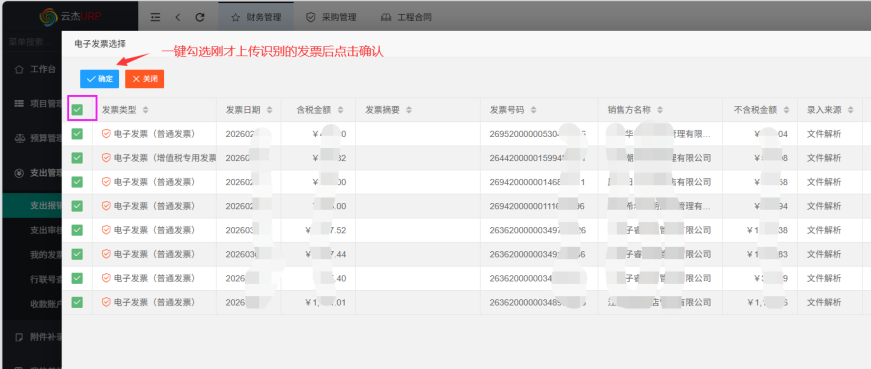Image resolution: width=871 pixels, height=369 pixels.
Task: Click the book icon on 工程合同 tab
Action: [x=386, y=17]
